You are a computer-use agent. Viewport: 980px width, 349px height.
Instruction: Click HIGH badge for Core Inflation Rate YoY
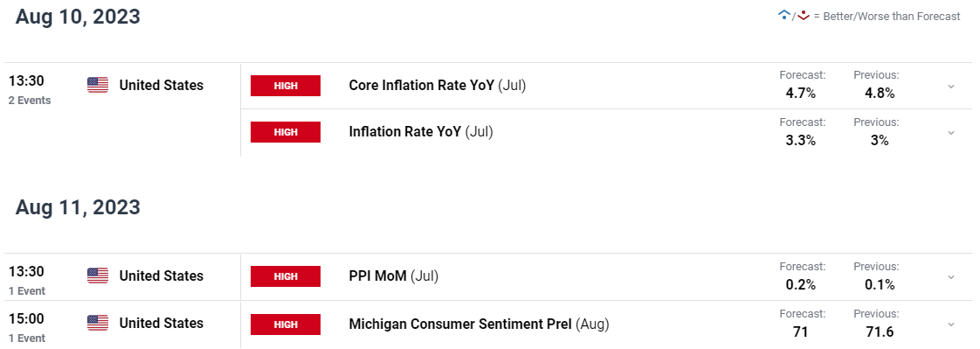click(x=286, y=86)
